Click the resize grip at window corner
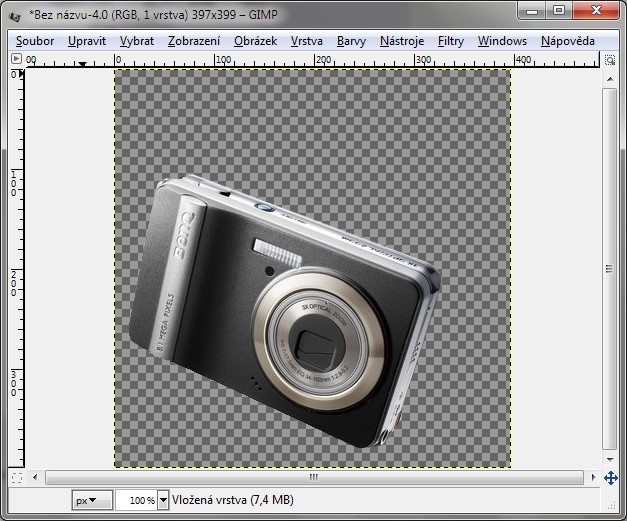 coord(612,505)
